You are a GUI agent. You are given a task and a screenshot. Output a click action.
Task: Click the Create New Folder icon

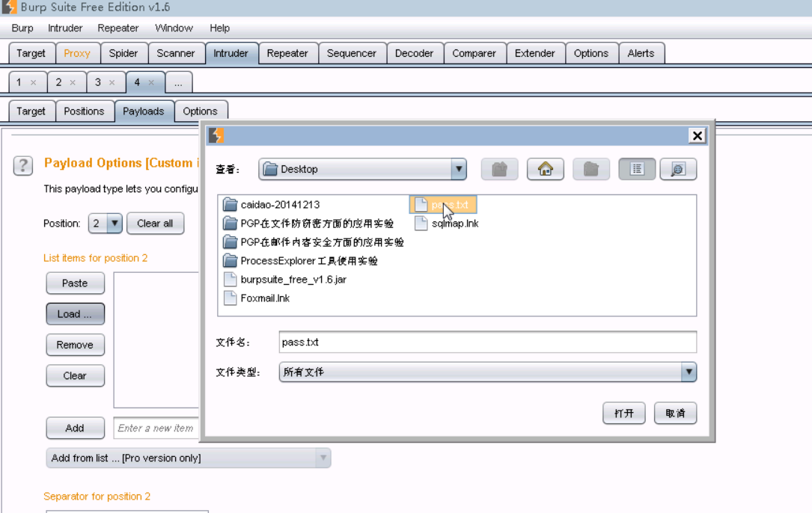pyautogui.click(x=591, y=169)
